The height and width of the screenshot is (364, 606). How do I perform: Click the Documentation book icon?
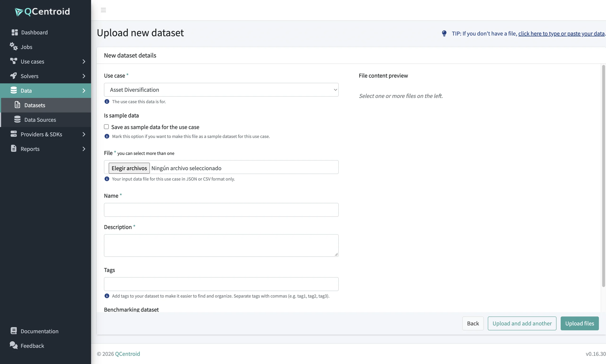click(13, 331)
